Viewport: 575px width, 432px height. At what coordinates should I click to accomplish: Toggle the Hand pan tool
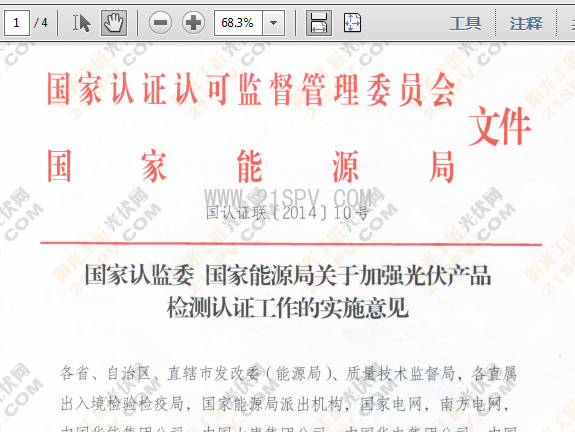(114, 23)
